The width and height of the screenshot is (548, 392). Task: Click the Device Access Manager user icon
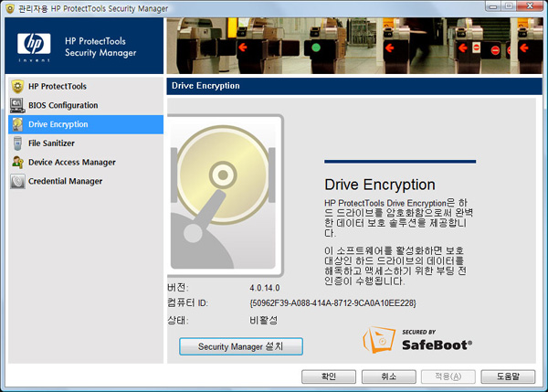[x=17, y=163]
